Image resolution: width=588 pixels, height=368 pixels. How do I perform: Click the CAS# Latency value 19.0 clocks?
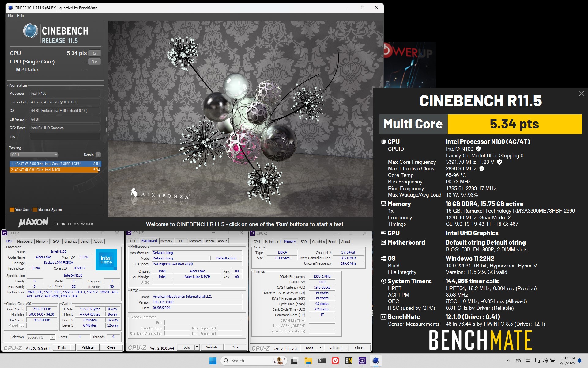click(x=322, y=287)
